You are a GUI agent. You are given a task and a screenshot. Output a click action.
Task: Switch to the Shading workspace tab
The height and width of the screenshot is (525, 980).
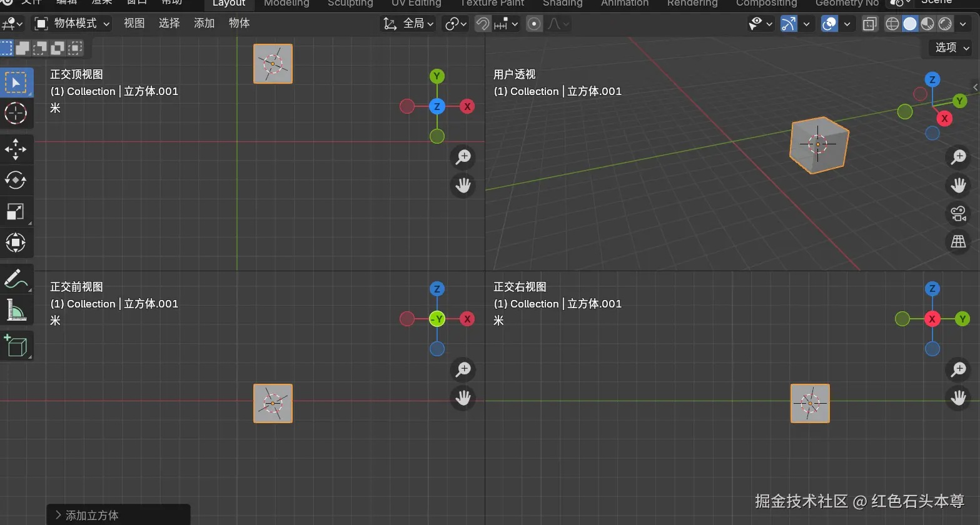click(x=562, y=3)
